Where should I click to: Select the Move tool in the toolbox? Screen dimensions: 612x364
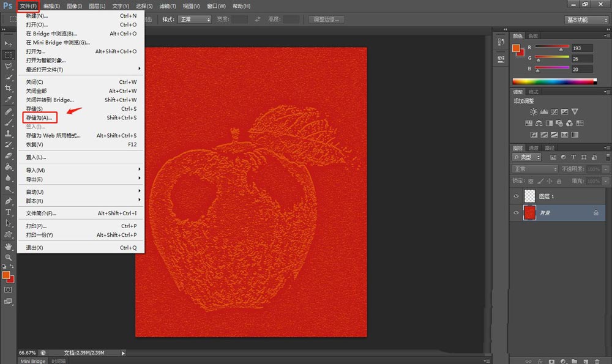[9, 44]
